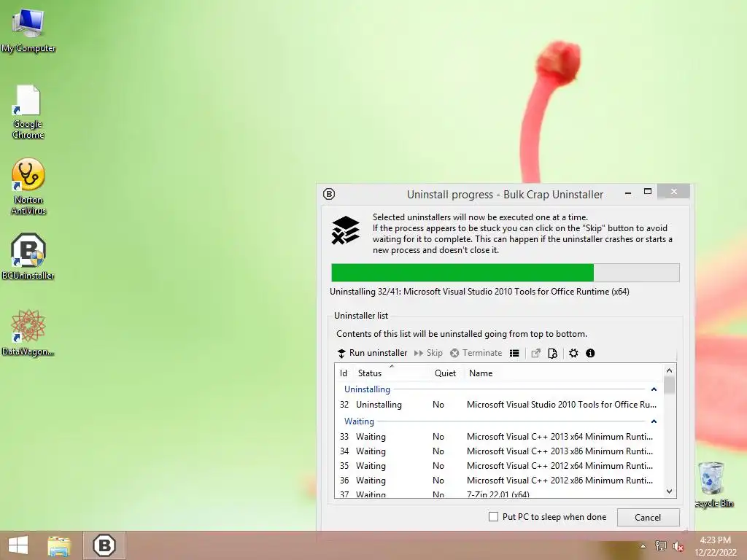Show hidden tray icons arrow

point(643,546)
